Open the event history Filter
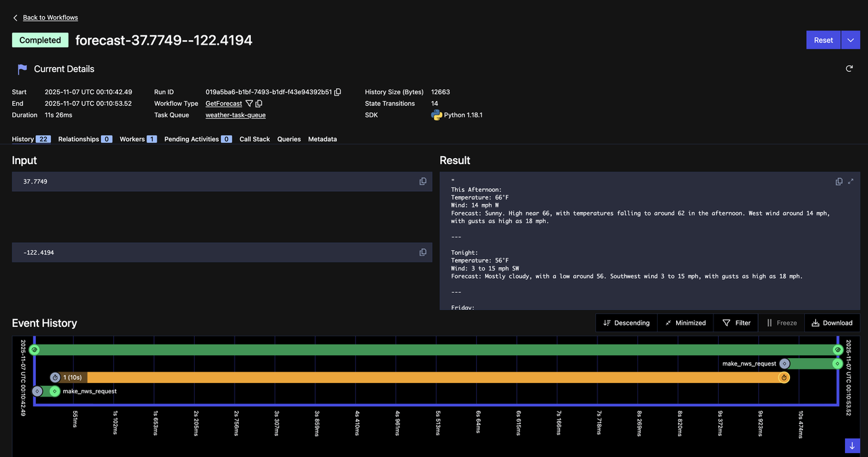The image size is (868, 457). (x=736, y=323)
